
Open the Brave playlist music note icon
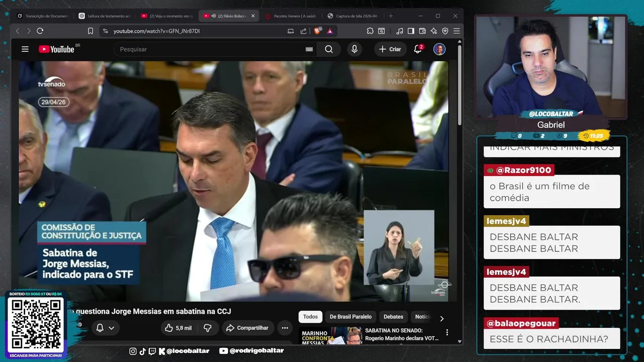click(x=399, y=31)
